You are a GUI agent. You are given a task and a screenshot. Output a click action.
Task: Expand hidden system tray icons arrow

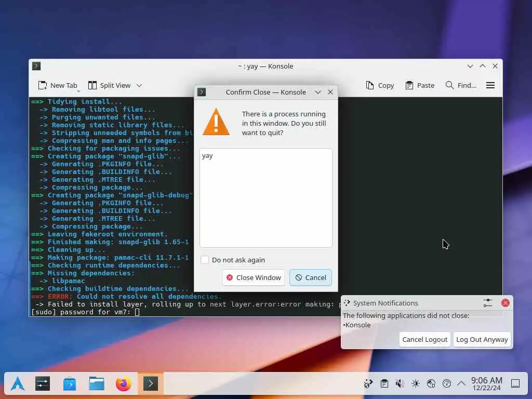[x=461, y=384]
